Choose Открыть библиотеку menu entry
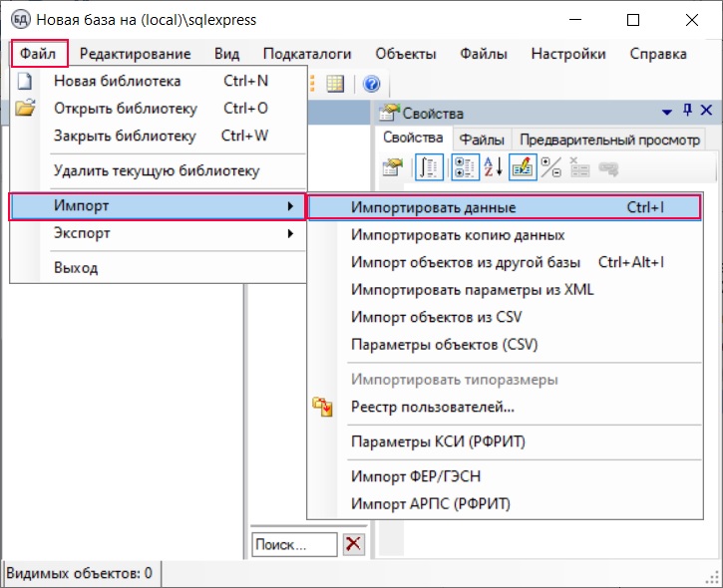This screenshot has height=588, width=723. coord(159,108)
